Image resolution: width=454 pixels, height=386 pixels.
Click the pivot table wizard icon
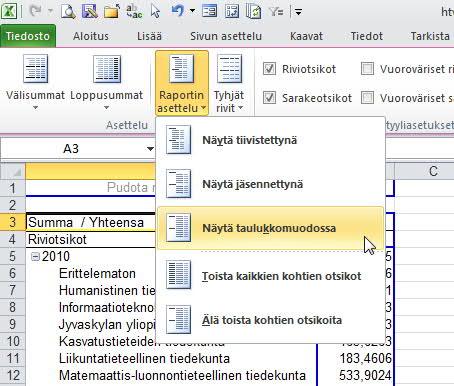(x=232, y=12)
